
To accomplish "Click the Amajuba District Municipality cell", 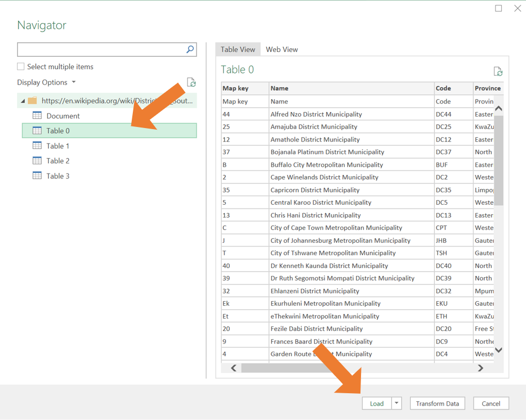I will pos(351,127).
